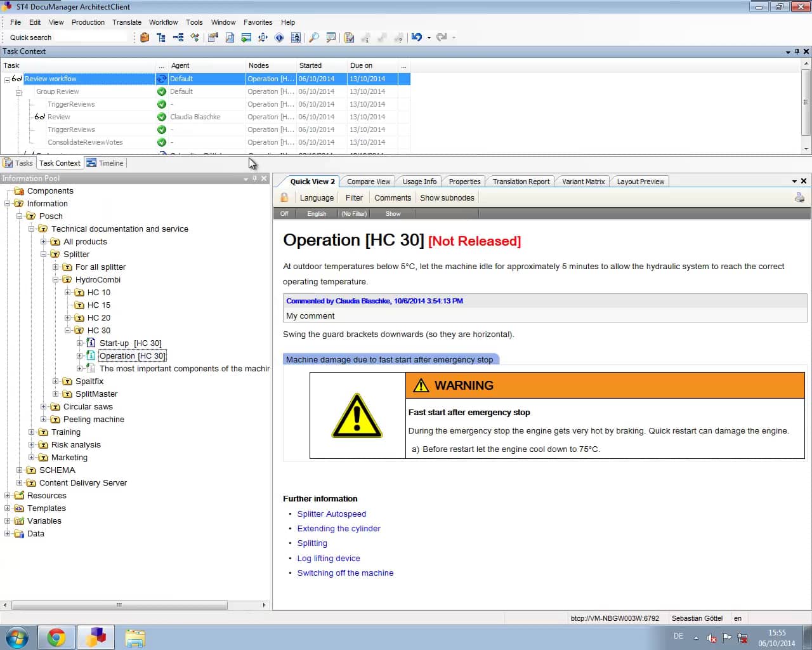
Task: Switch to the Translation Report tab
Action: click(521, 182)
